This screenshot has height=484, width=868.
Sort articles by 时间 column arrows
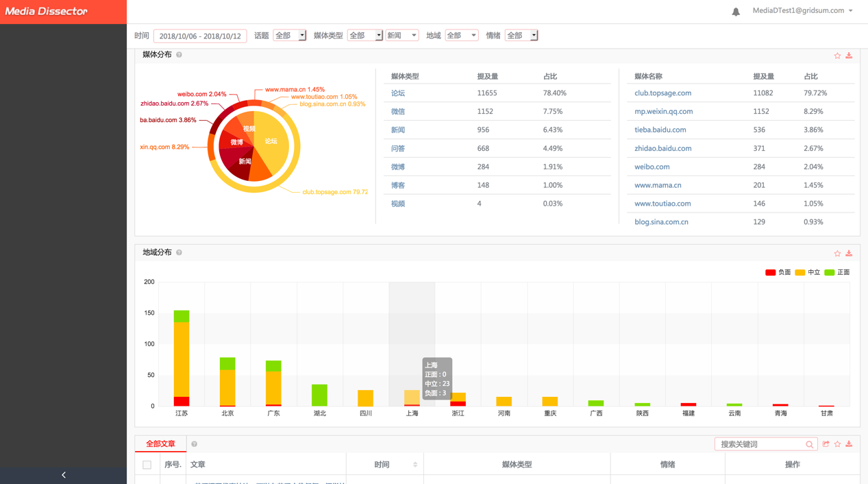(x=415, y=465)
